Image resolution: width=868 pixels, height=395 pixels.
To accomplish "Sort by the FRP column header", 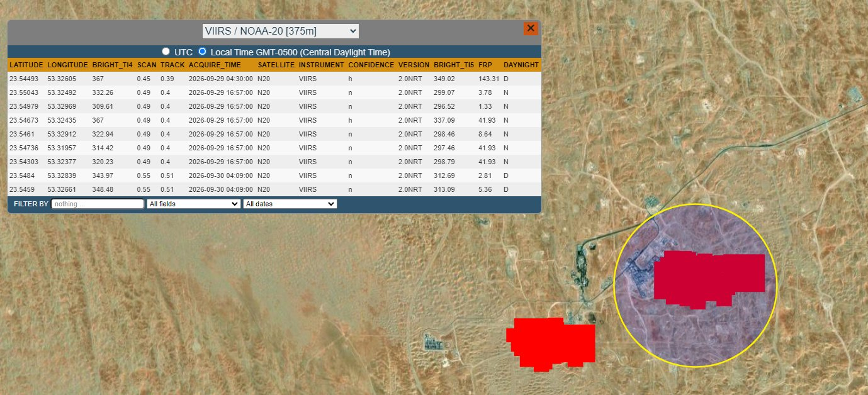I will (x=485, y=65).
